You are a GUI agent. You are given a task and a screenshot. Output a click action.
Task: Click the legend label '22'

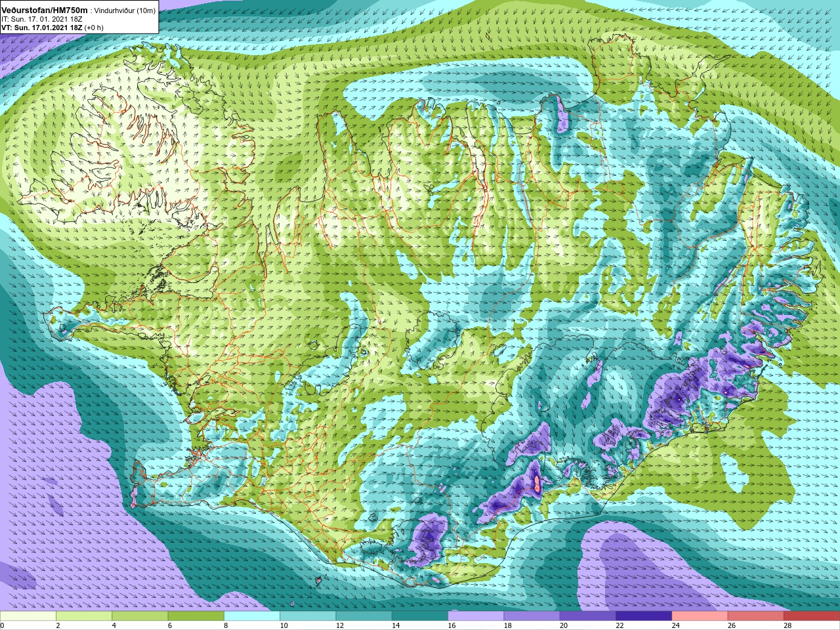pos(619,625)
